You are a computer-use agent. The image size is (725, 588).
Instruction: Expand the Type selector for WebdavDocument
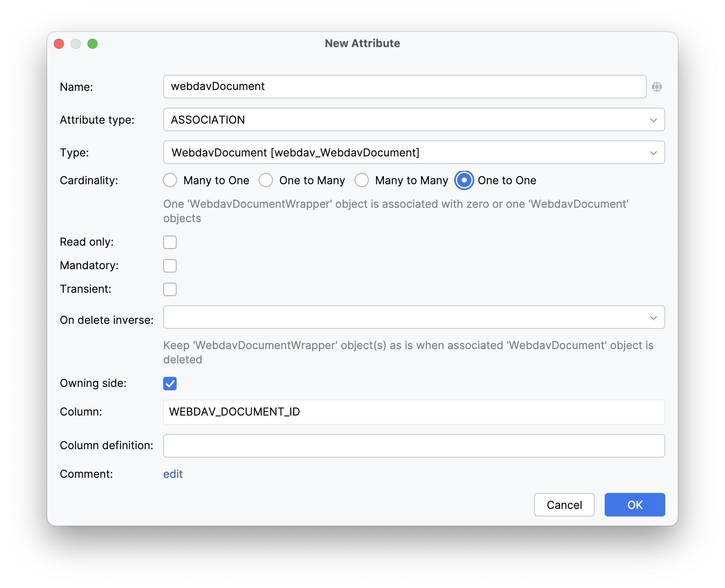653,152
